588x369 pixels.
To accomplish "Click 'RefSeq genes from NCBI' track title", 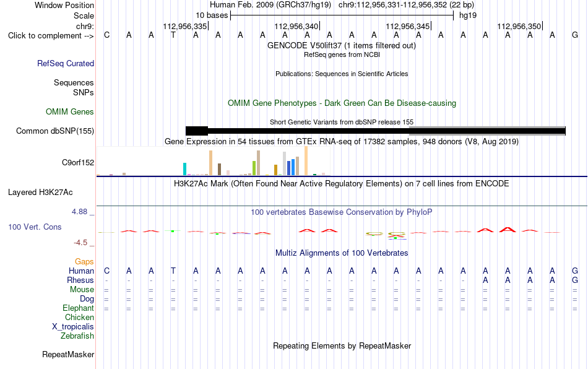I will 342,54.
